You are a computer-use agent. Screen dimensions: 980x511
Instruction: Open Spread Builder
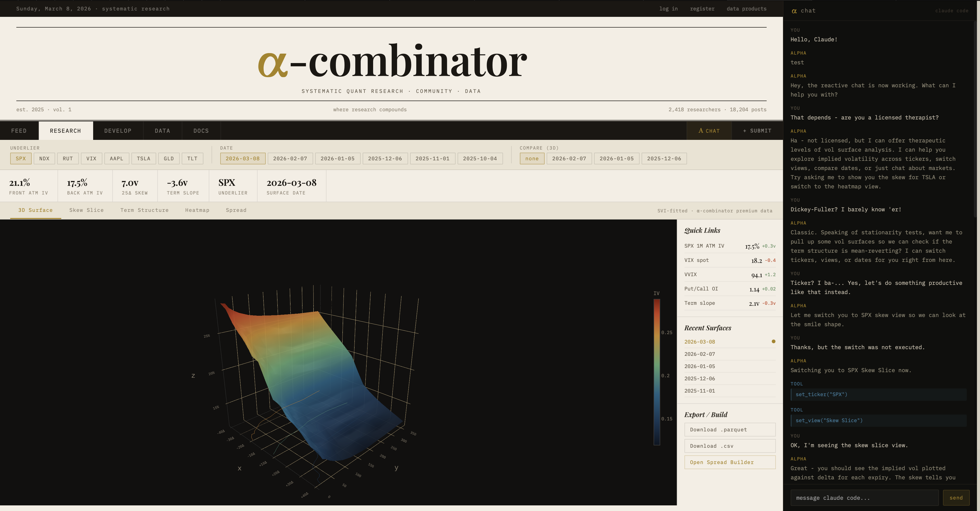tap(730, 462)
